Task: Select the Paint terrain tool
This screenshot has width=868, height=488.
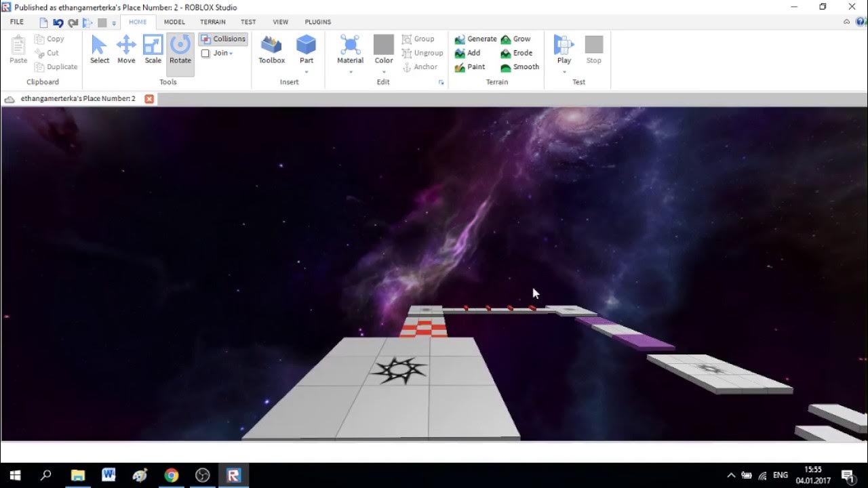Action: point(470,67)
